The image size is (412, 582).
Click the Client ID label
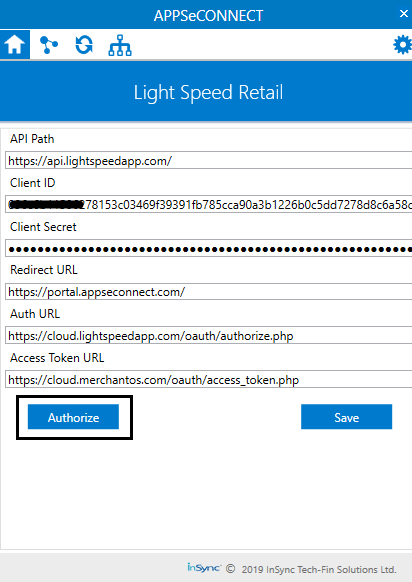pyautogui.click(x=33, y=183)
